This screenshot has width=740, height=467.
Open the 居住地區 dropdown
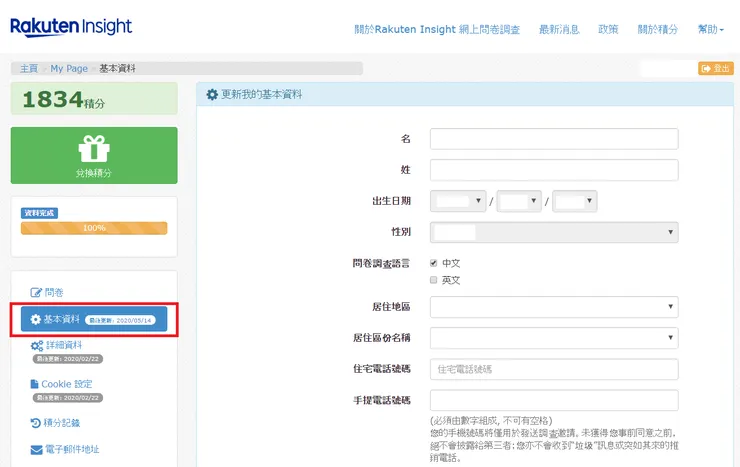pos(554,307)
